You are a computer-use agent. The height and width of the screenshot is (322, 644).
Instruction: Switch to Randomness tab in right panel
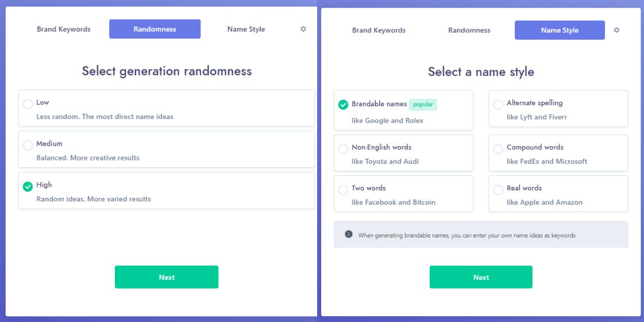click(x=469, y=30)
